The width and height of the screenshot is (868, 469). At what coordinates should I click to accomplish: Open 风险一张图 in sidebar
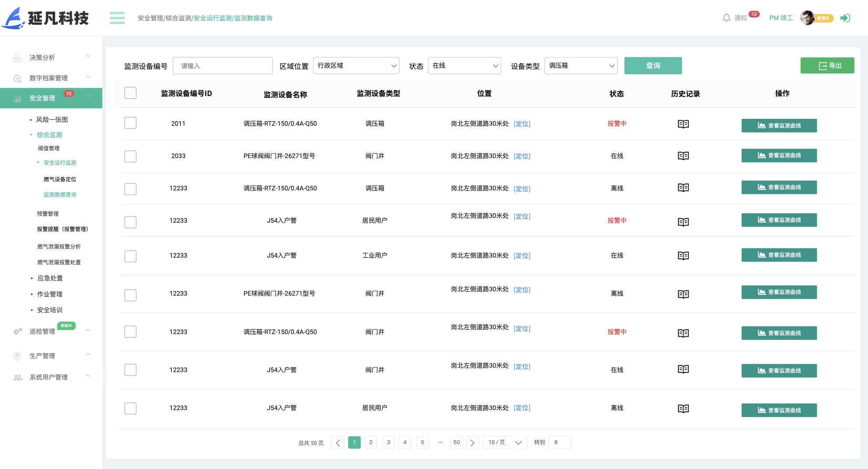click(x=52, y=120)
